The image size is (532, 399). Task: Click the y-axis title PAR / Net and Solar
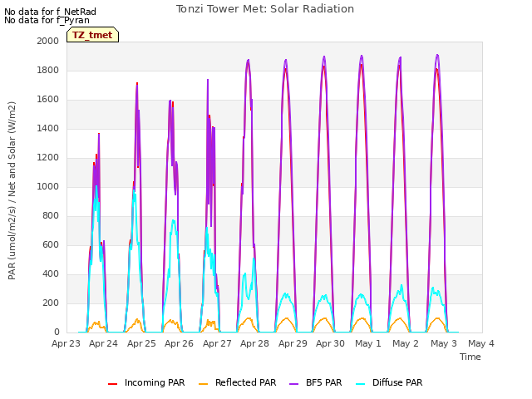12,190
